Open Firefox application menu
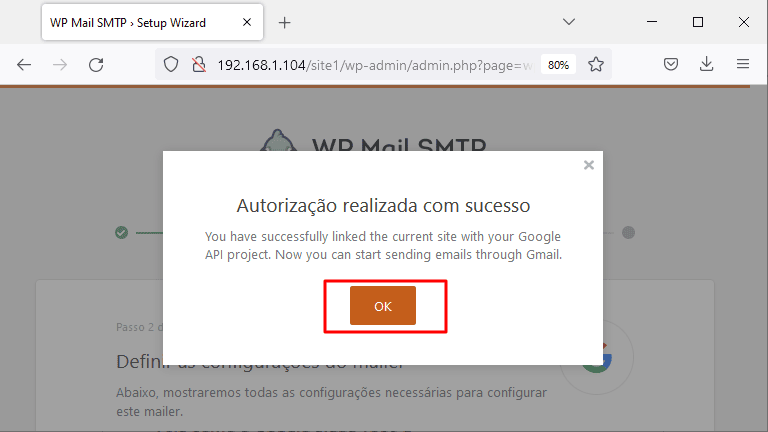The height and width of the screenshot is (432, 768). click(743, 64)
